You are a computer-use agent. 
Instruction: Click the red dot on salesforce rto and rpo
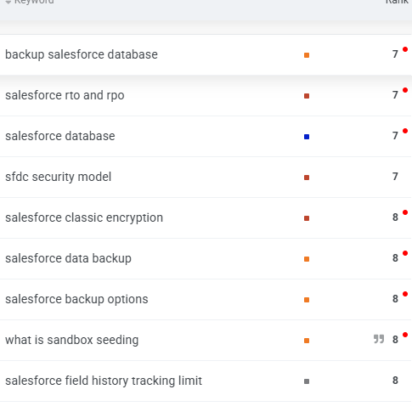click(x=405, y=90)
